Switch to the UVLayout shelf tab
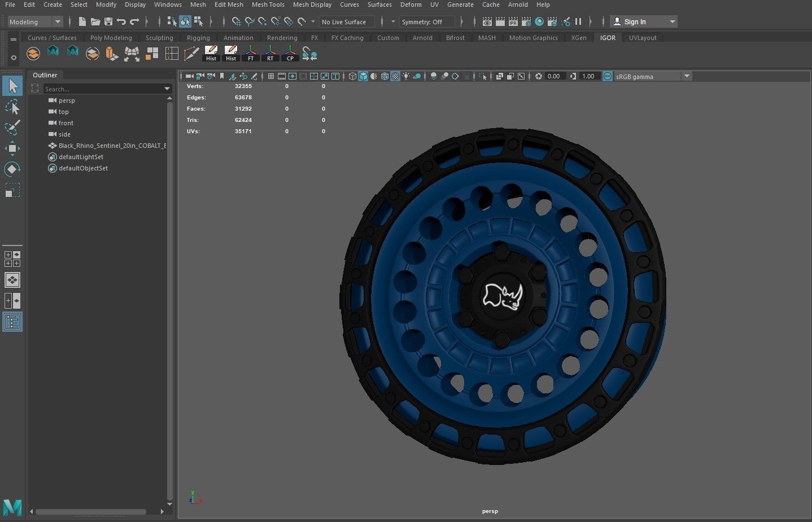 tap(643, 38)
